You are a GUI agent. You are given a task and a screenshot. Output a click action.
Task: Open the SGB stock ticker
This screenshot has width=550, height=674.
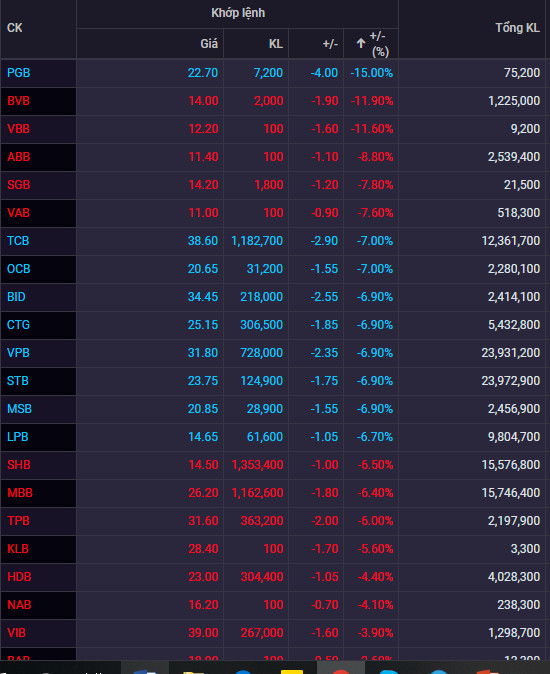point(18,184)
